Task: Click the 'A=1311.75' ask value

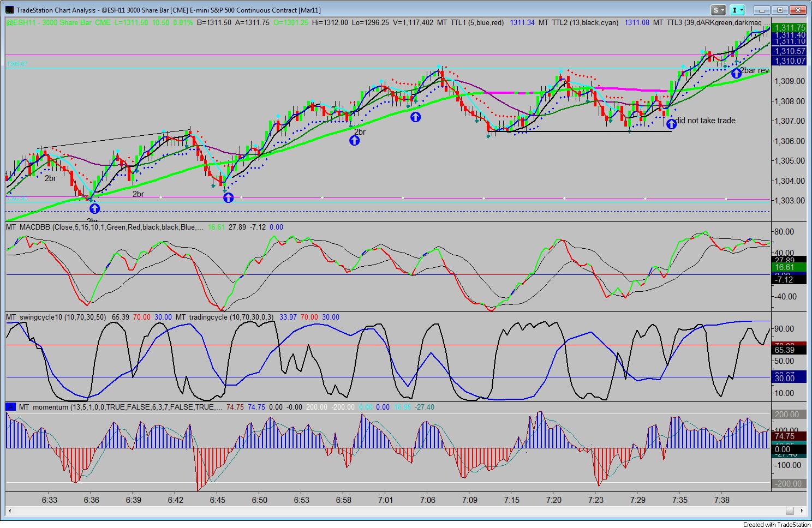Action: pos(252,22)
